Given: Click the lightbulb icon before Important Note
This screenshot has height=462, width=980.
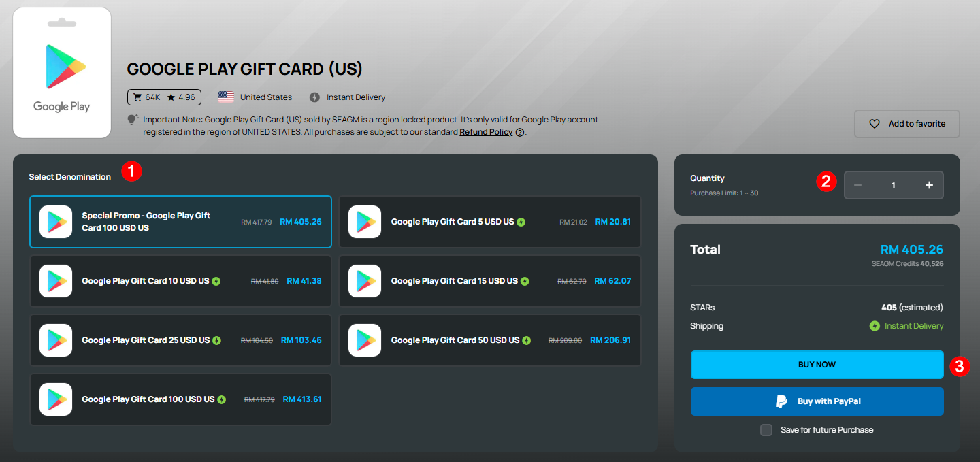Looking at the screenshot, I should point(133,120).
